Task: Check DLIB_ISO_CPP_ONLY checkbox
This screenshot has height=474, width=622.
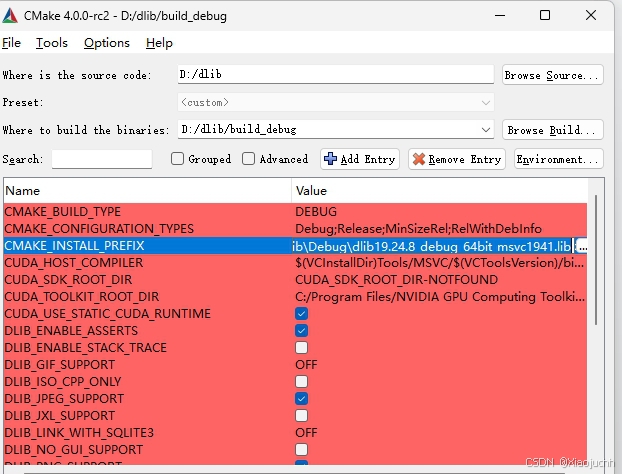Action: 301,382
